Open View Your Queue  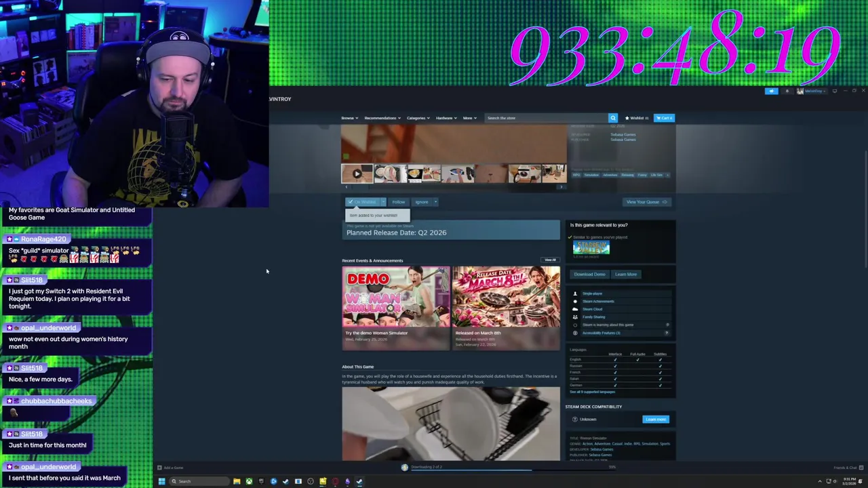tap(646, 202)
